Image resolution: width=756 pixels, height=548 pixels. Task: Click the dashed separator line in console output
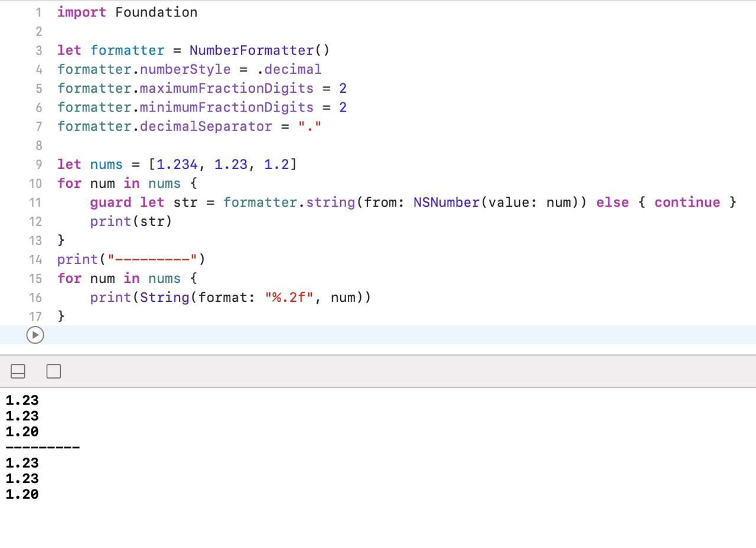(43, 447)
